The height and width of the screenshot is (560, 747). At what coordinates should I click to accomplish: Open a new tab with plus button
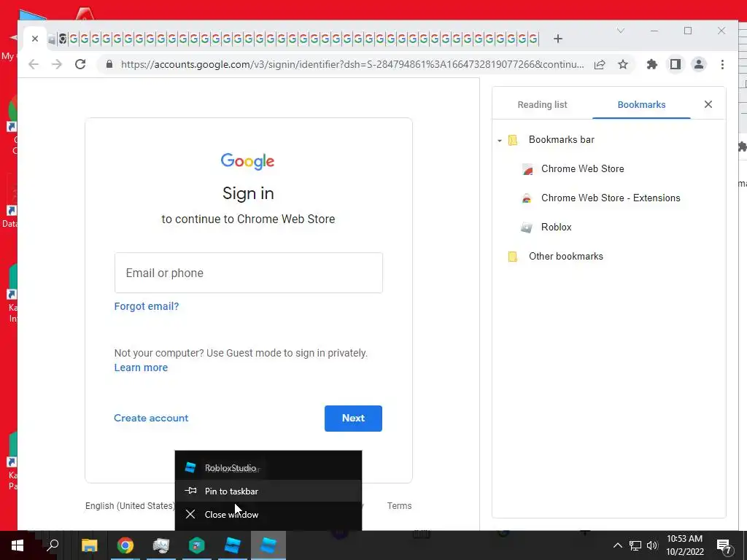click(x=558, y=39)
